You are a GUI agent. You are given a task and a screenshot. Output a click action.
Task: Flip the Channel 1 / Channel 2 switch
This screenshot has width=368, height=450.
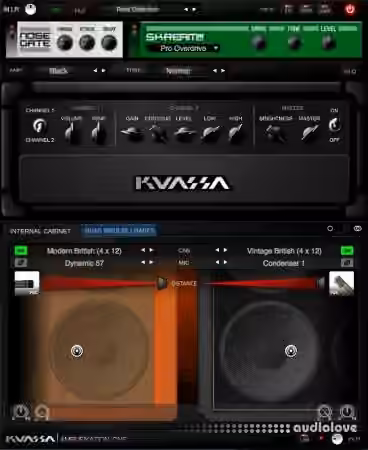39,126
